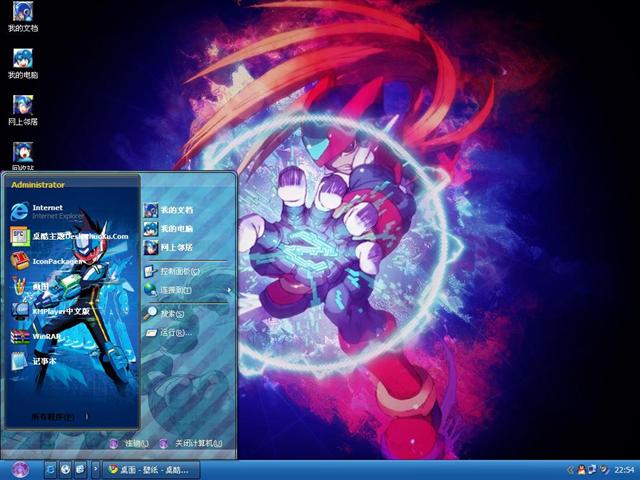This screenshot has width=640, height=480.
Task: Click the network computers tray icon
Action: 592,470
